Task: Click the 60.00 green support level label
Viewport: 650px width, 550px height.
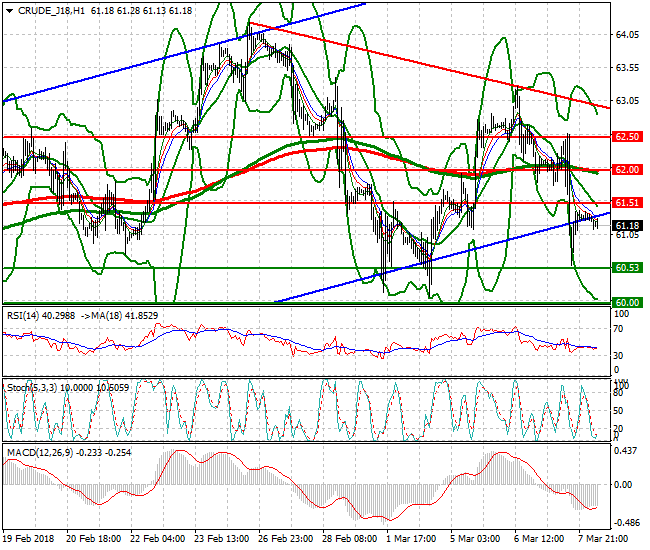Action: tap(627, 303)
